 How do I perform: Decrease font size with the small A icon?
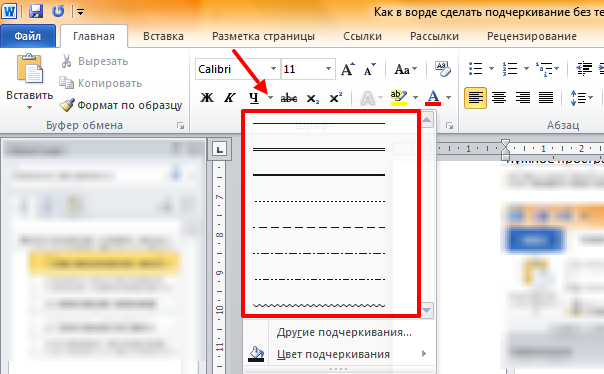coord(369,69)
